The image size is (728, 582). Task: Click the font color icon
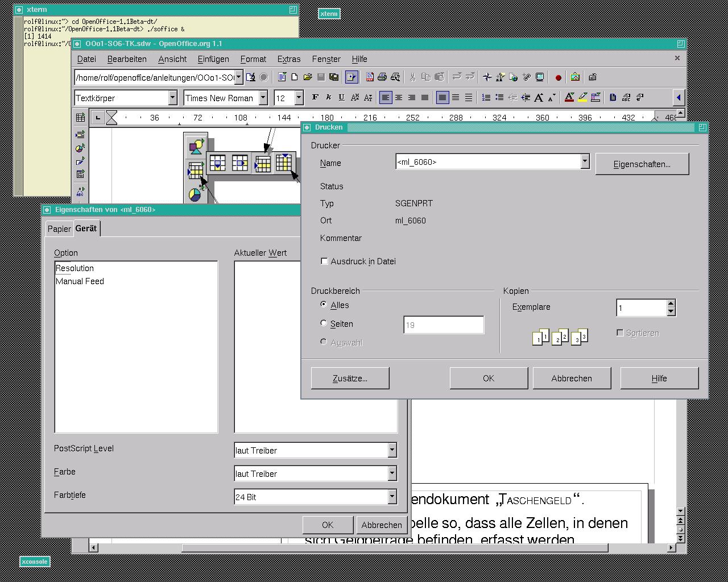(x=569, y=98)
